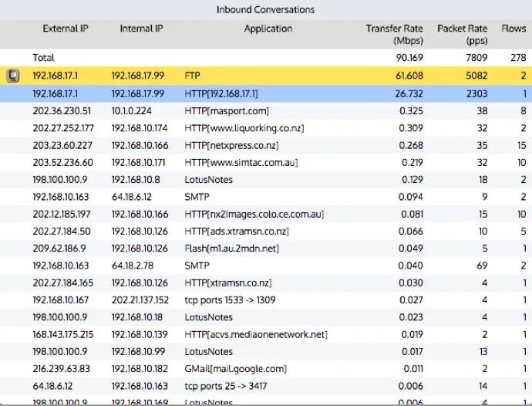
Task: Click the Application column header
Action: tap(268, 29)
